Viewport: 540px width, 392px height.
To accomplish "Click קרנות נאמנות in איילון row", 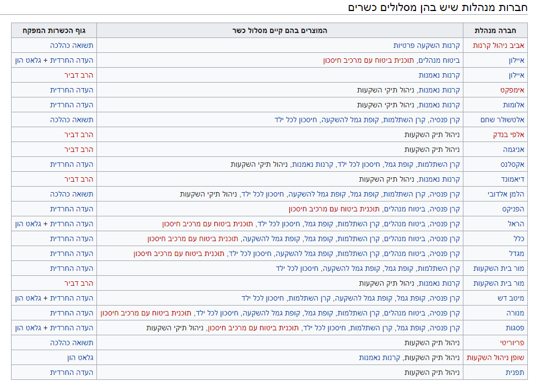I will 440,75.
